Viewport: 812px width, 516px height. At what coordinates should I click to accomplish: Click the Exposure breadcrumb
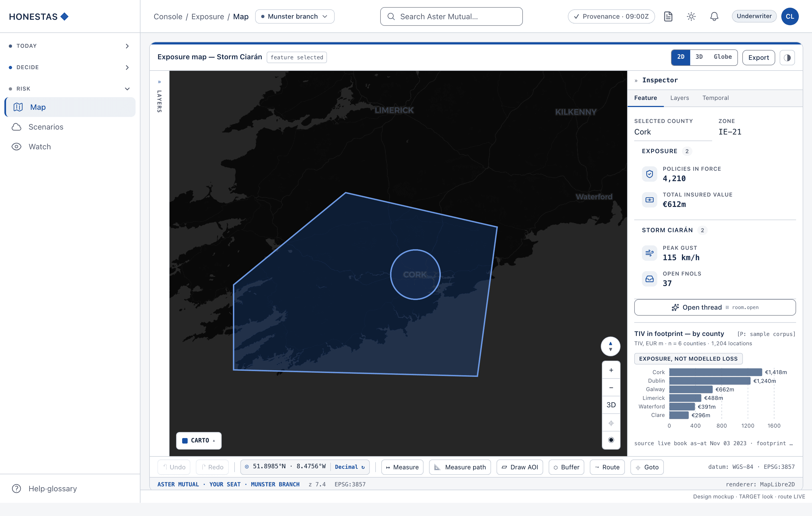tap(207, 16)
